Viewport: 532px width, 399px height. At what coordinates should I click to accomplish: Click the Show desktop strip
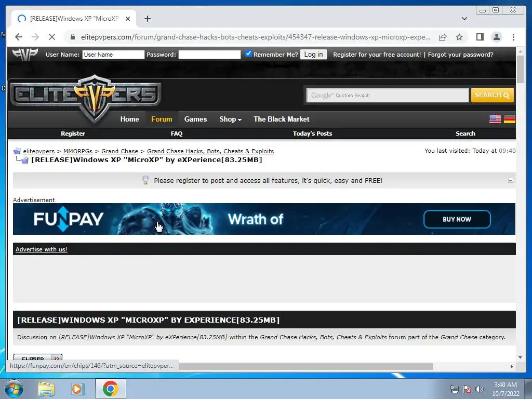[528, 389]
